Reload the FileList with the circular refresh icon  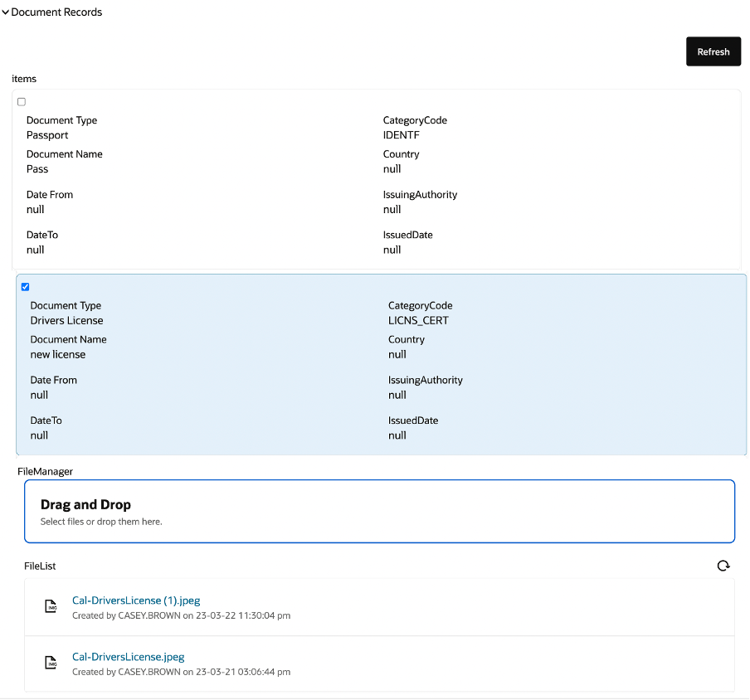(723, 566)
